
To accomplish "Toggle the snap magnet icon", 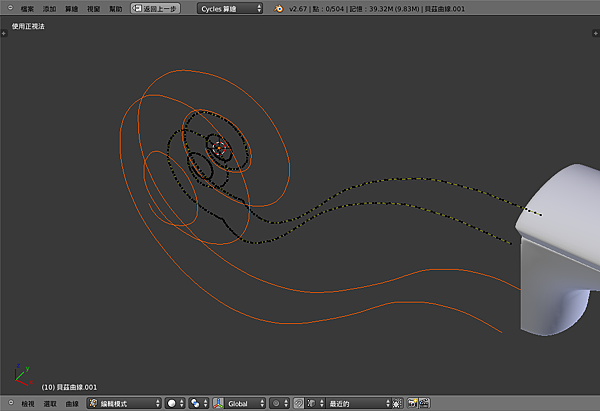I will click(298, 403).
